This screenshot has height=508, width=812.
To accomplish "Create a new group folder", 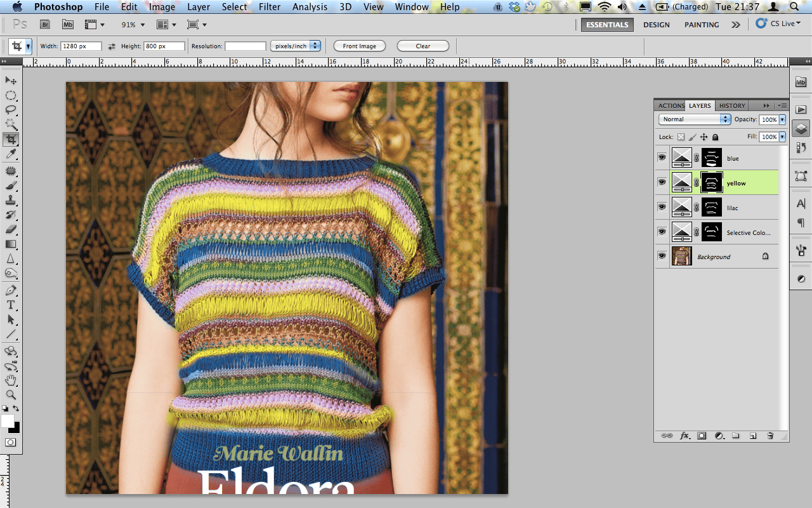I will [736, 436].
